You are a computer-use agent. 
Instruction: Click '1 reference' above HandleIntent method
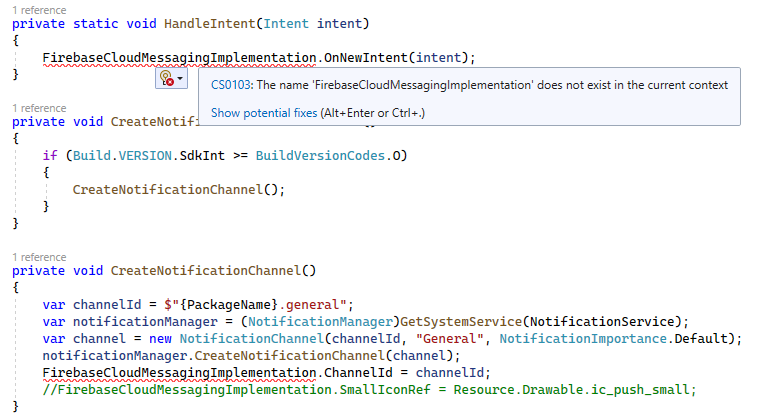coord(39,10)
